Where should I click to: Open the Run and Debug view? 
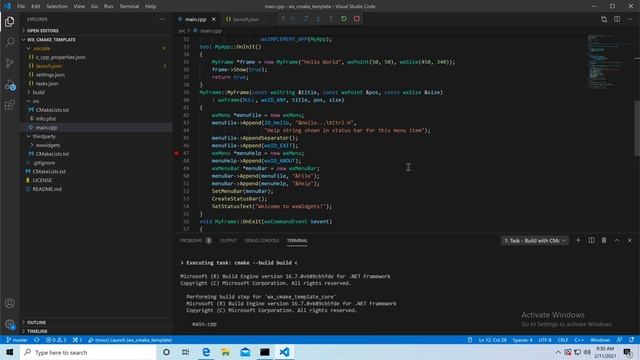(9, 85)
